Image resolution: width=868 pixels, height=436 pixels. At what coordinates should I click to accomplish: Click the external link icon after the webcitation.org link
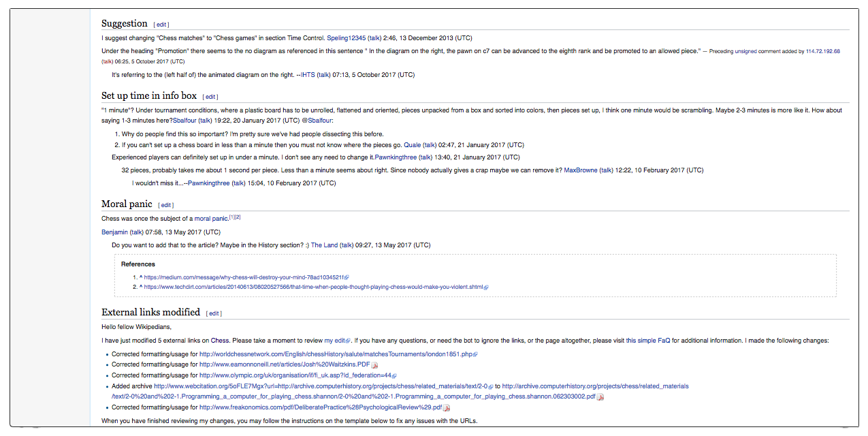coord(491,386)
